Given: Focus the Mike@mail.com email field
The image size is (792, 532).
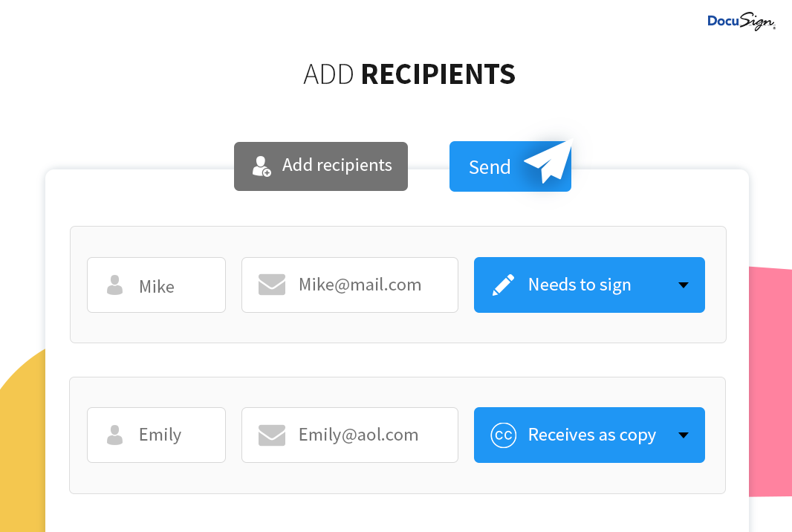Looking at the screenshot, I should click(x=349, y=285).
